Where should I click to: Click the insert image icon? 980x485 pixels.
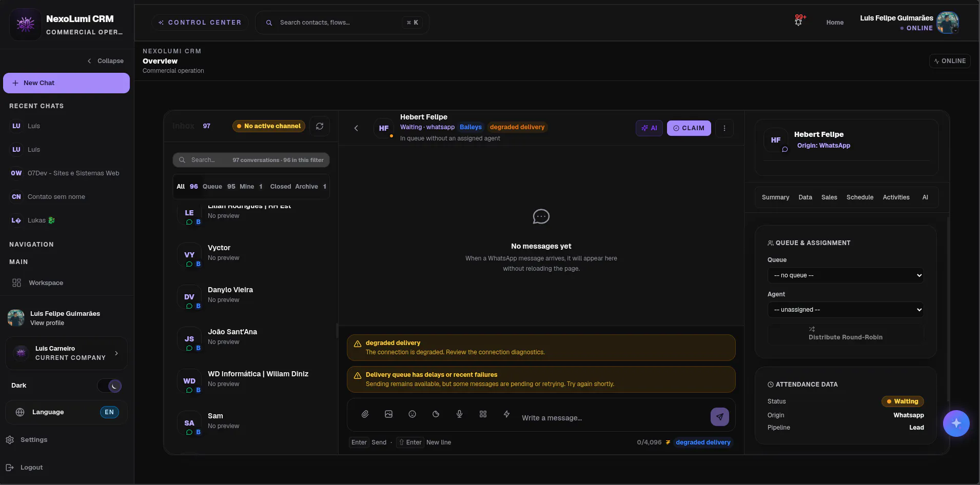389,414
